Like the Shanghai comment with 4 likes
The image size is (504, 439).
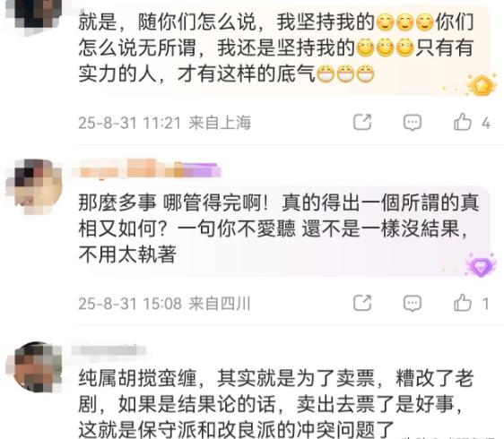pyautogui.click(x=463, y=122)
